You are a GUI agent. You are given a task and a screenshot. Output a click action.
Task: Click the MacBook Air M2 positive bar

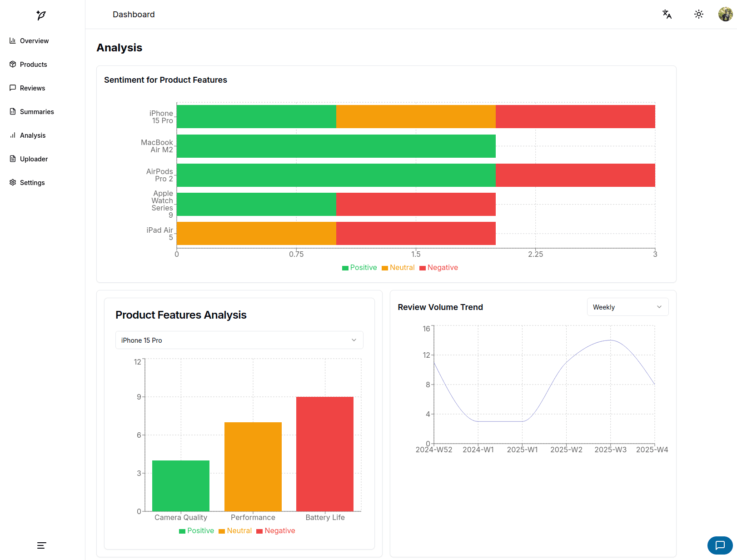(x=336, y=146)
